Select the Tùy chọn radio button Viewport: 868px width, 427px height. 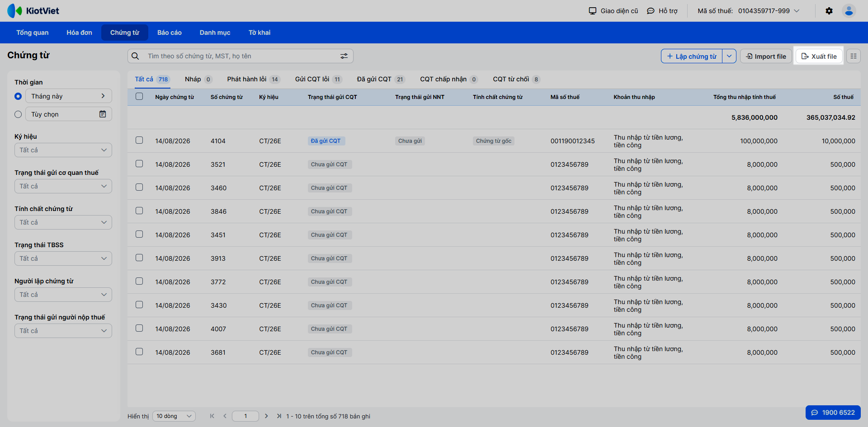(x=18, y=114)
